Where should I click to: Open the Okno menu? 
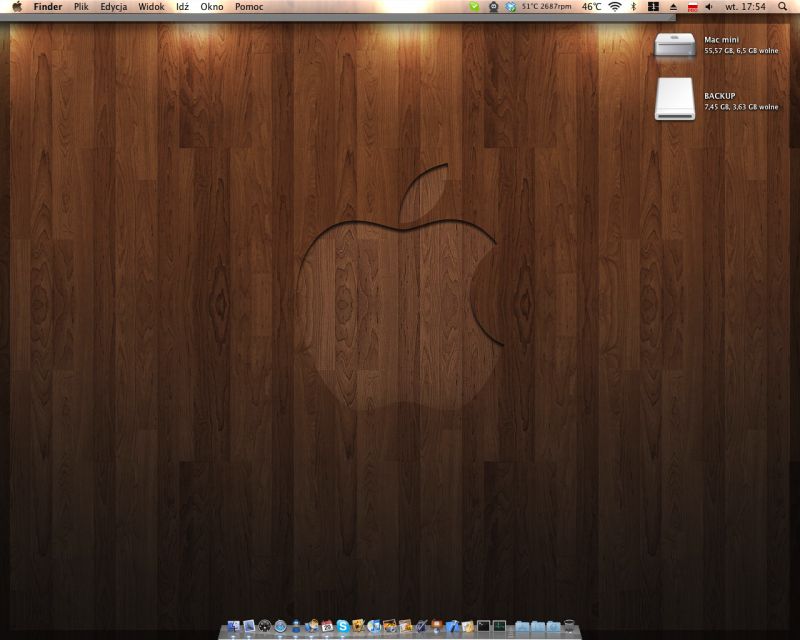(x=212, y=7)
